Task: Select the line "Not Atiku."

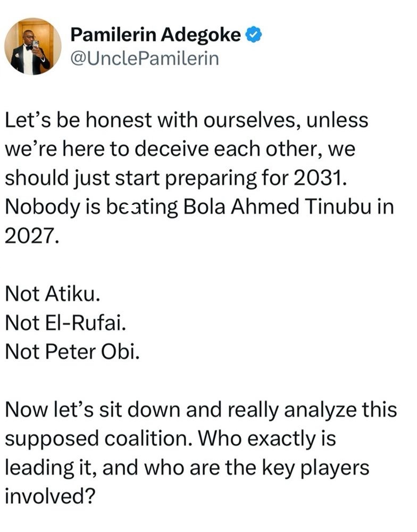Action: (x=53, y=294)
